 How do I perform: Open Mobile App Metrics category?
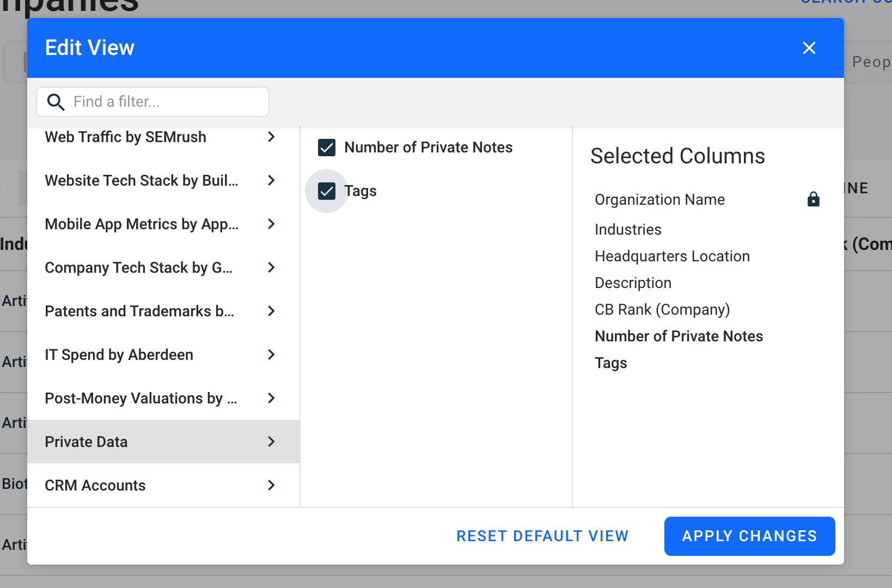point(163,224)
